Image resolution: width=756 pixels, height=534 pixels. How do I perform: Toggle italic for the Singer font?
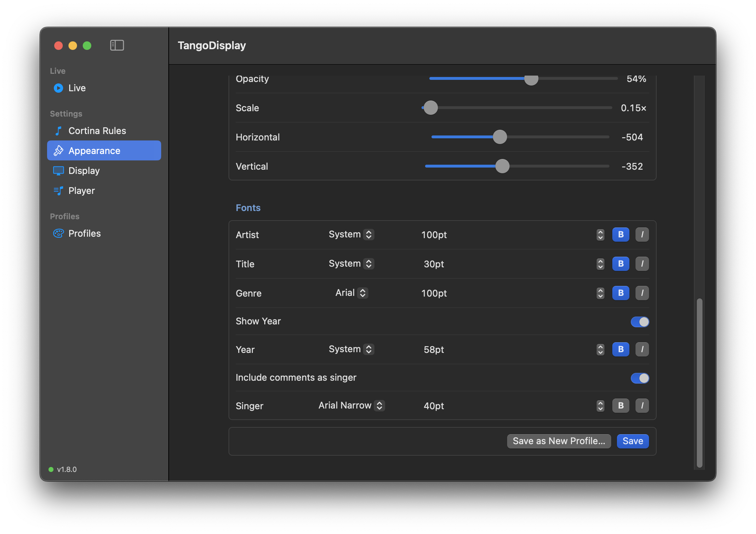pyautogui.click(x=642, y=406)
